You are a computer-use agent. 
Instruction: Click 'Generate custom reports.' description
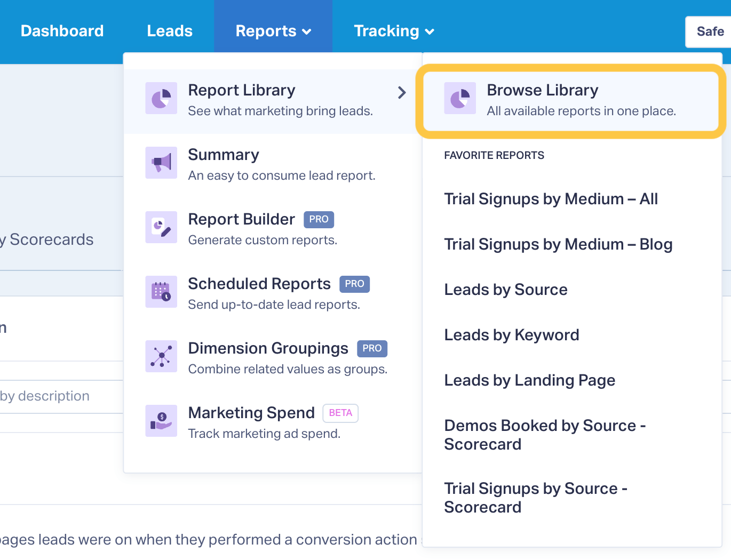click(263, 240)
